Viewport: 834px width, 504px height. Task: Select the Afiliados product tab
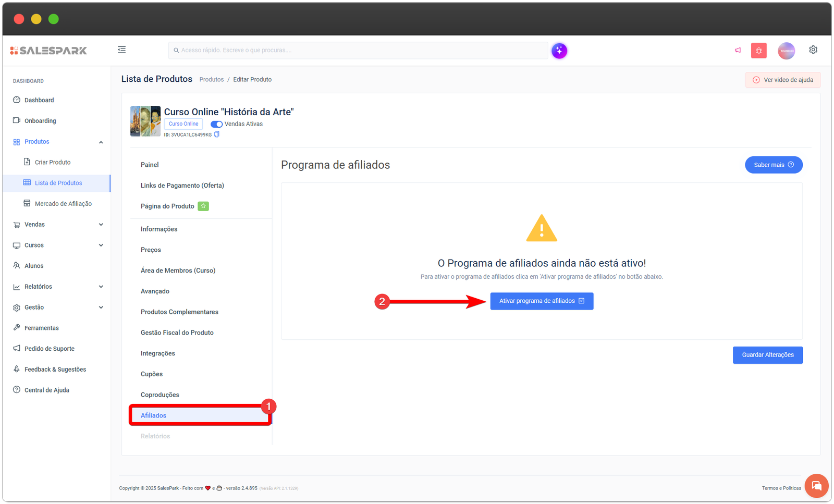(154, 415)
